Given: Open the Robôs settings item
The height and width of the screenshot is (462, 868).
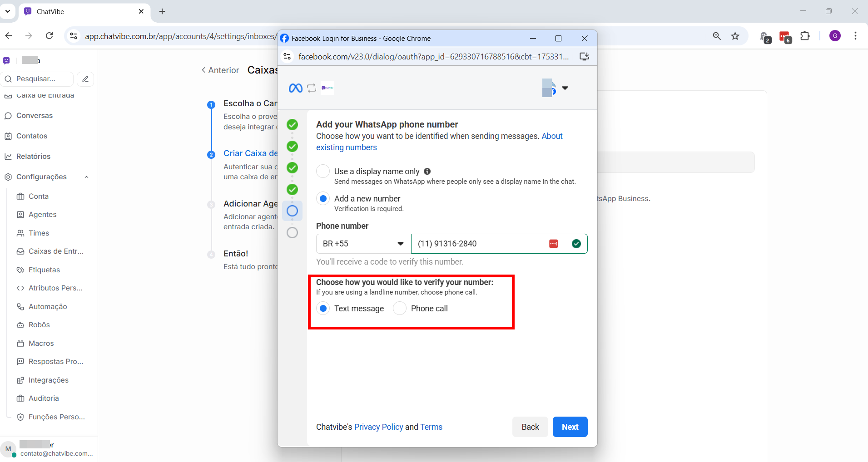Looking at the screenshot, I should click(39, 325).
